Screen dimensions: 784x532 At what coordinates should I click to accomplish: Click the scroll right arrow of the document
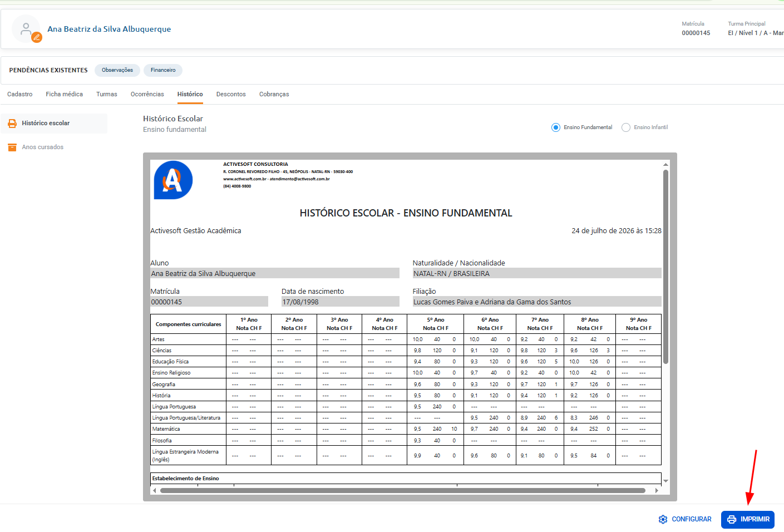coord(657,491)
